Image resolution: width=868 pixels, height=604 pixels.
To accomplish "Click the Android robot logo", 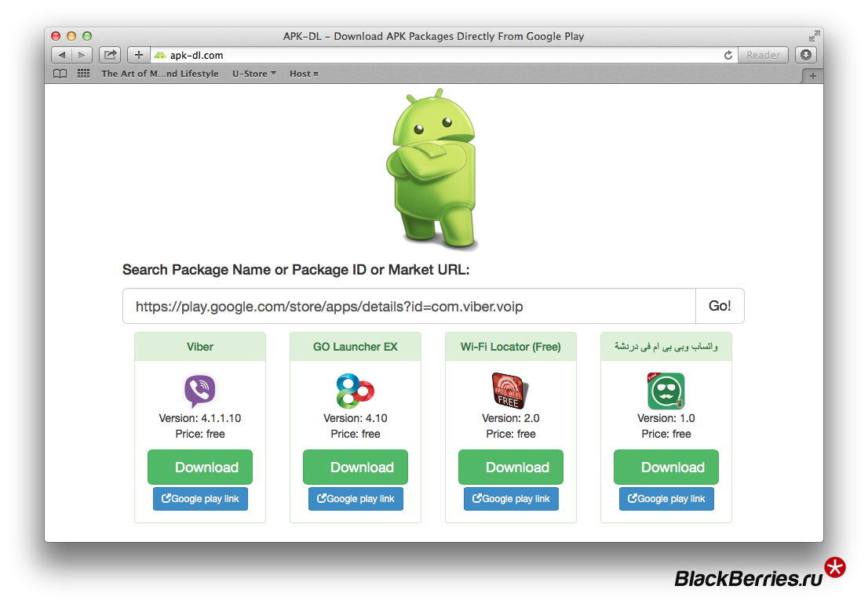I will pyautogui.click(x=433, y=168).
